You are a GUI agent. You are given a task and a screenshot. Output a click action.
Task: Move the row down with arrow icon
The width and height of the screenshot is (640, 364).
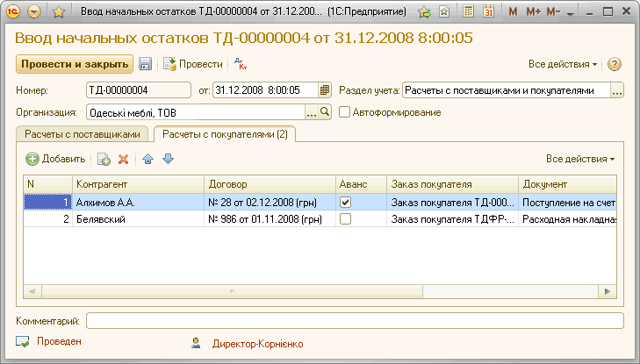click(x=168, y=159)
